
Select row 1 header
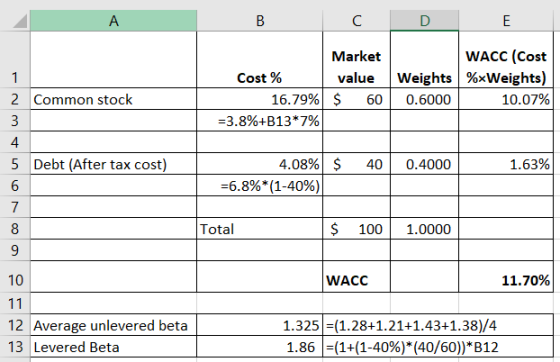tap(15, 60)
